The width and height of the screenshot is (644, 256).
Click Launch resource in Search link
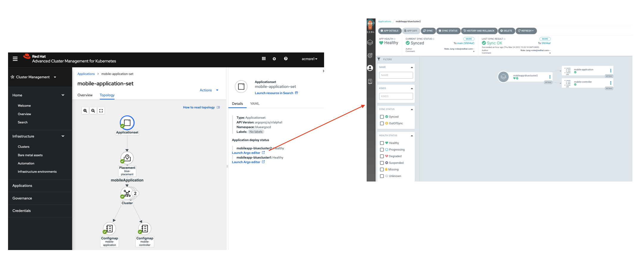(276, 93)
